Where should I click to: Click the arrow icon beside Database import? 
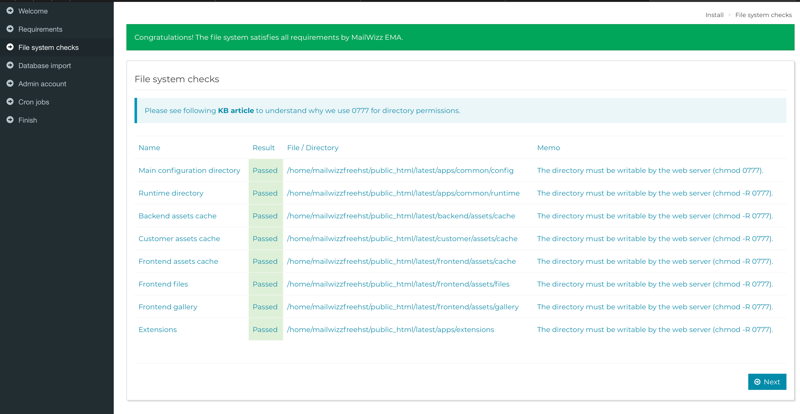point(10,65)
